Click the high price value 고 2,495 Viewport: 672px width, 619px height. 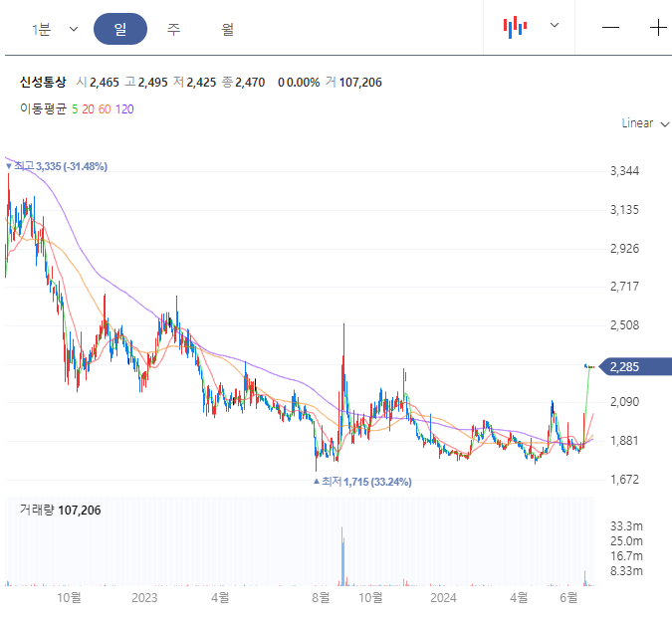(146, 83)
